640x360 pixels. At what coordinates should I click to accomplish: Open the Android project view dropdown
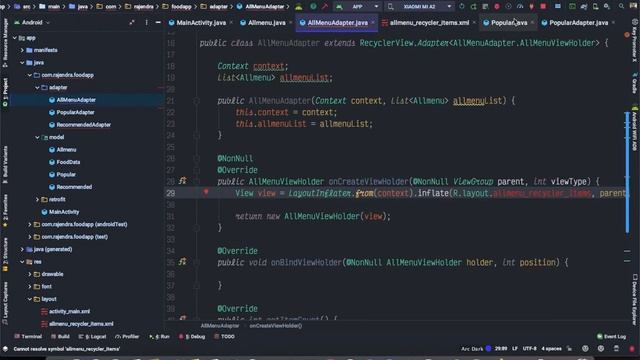(x=32, y=23)
